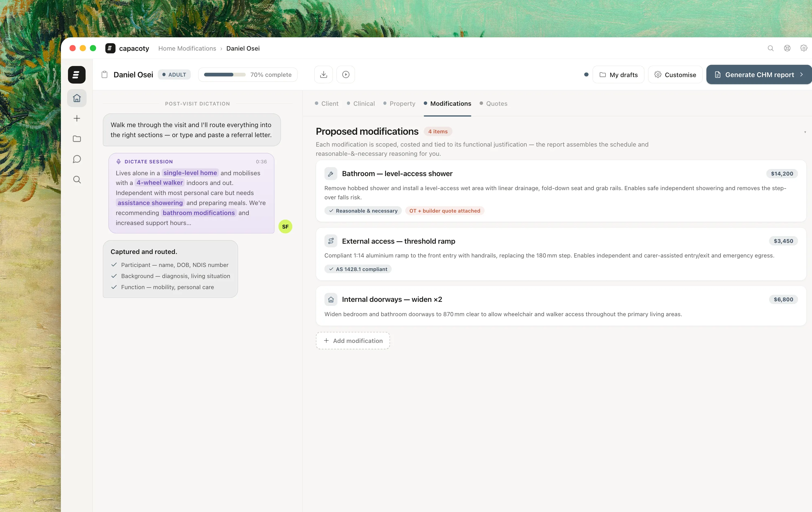Image resolution: width=812 pixels, height=512 pixels.
Task: Open the folder icon in sidebar
Action: [x=77, y=139]
